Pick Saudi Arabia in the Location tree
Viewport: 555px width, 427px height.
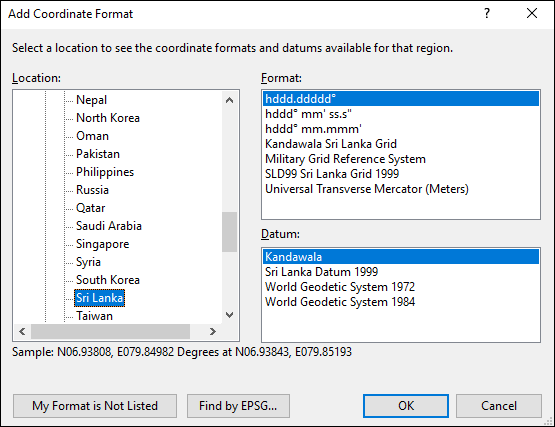point(109,226)
